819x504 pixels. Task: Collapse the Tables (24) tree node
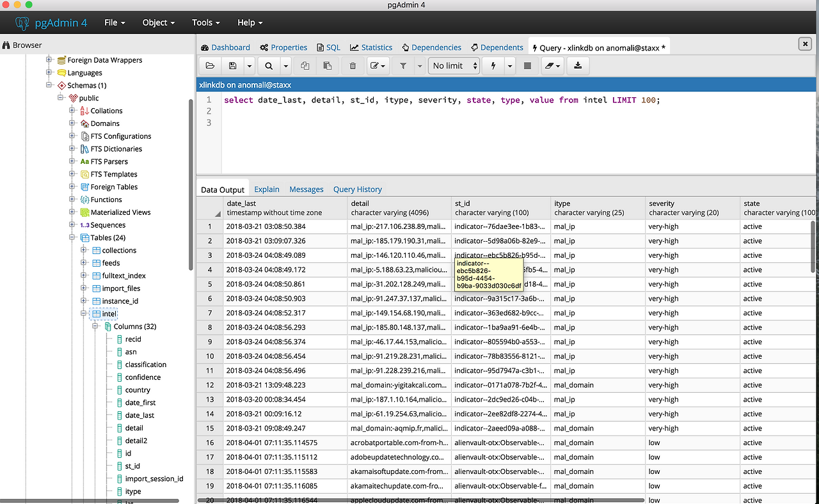pyautogui.click(x=72, y=238)
